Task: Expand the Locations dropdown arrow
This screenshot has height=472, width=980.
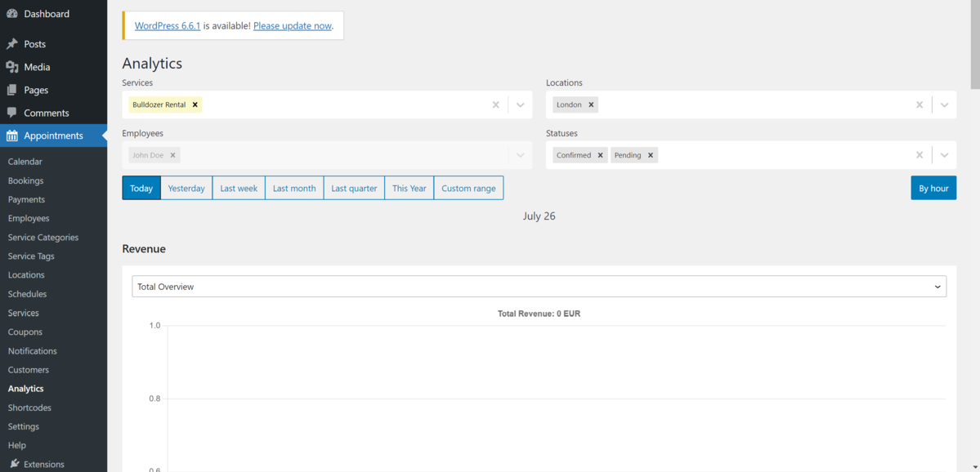Action: [944, 105]
